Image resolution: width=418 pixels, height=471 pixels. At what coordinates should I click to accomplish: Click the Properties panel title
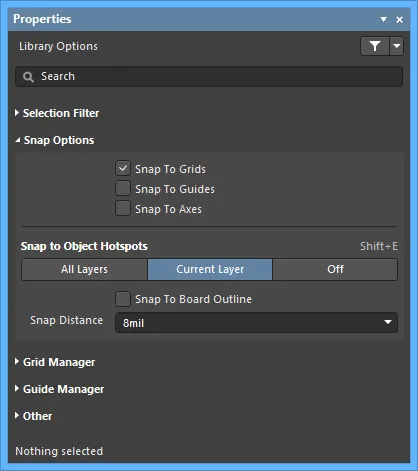42,19
